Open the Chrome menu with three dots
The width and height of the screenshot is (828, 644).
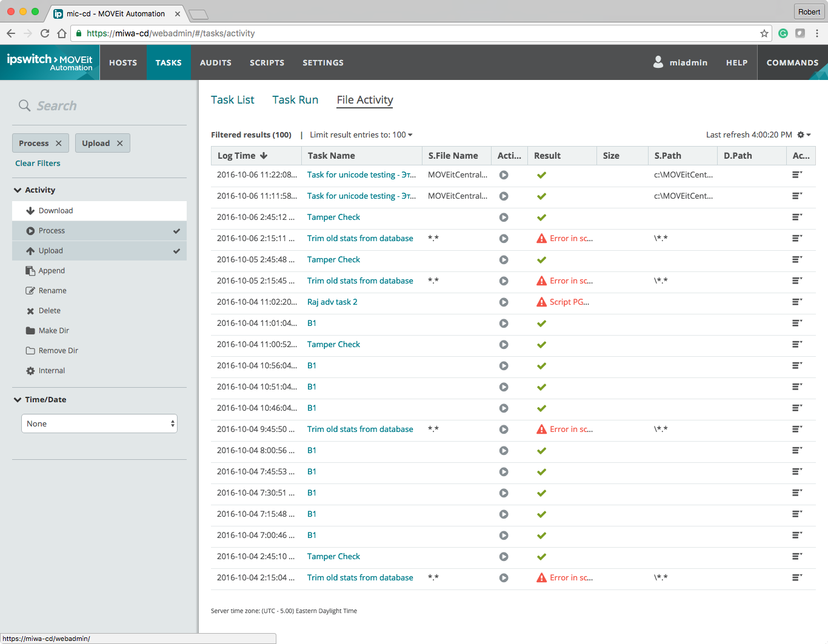pos(817,33)
